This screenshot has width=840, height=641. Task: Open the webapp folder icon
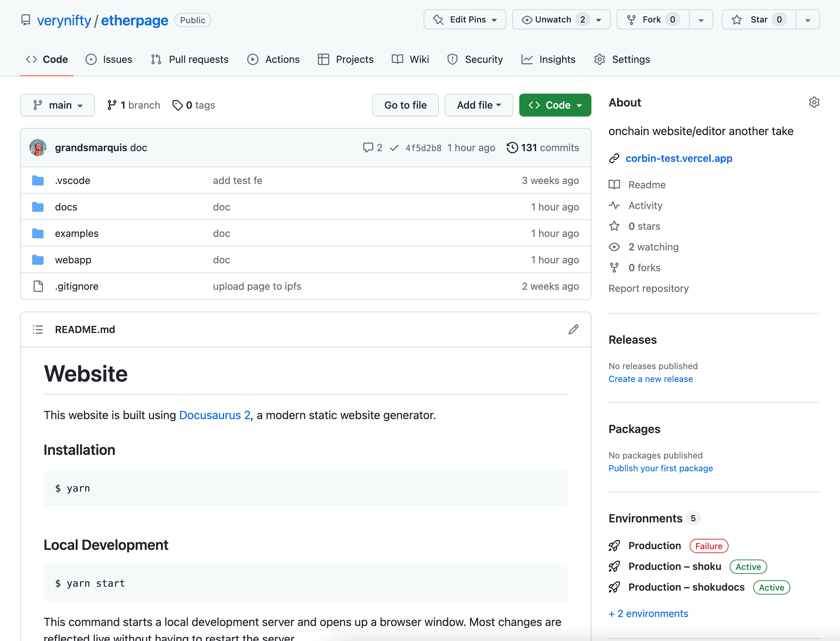(38, 260)
